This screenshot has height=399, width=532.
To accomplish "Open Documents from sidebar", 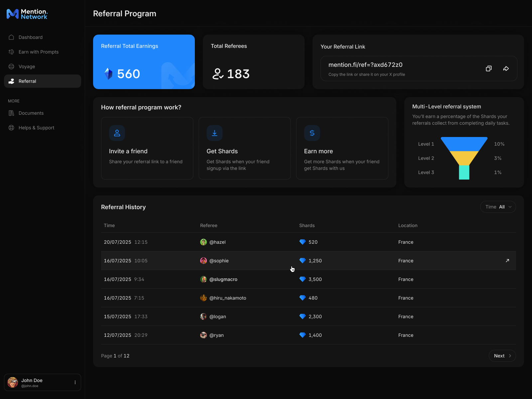I will 43,113.
